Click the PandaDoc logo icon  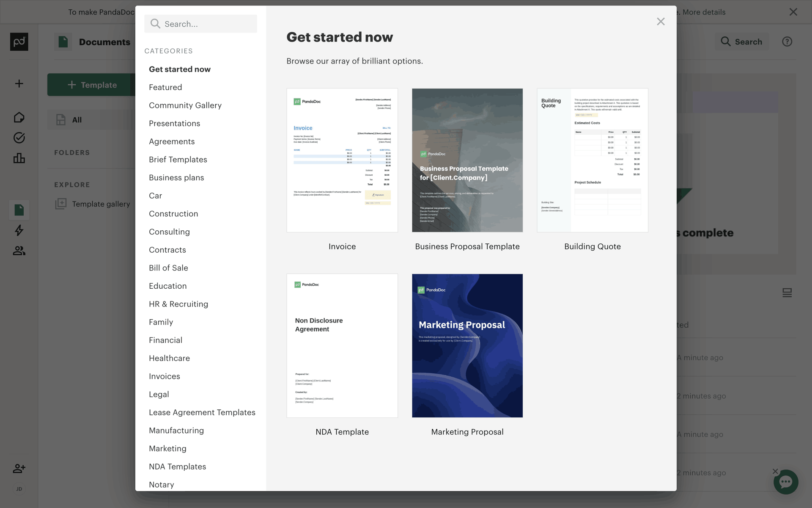tap(19, 41)
